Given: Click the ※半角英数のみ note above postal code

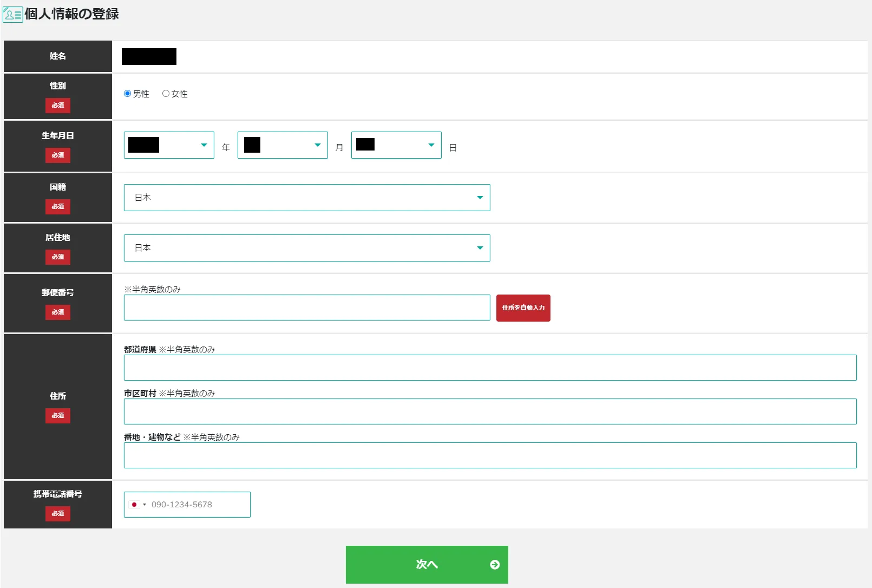Looking at the screenshot, I should pyautogui.click(x=153, y=290).
